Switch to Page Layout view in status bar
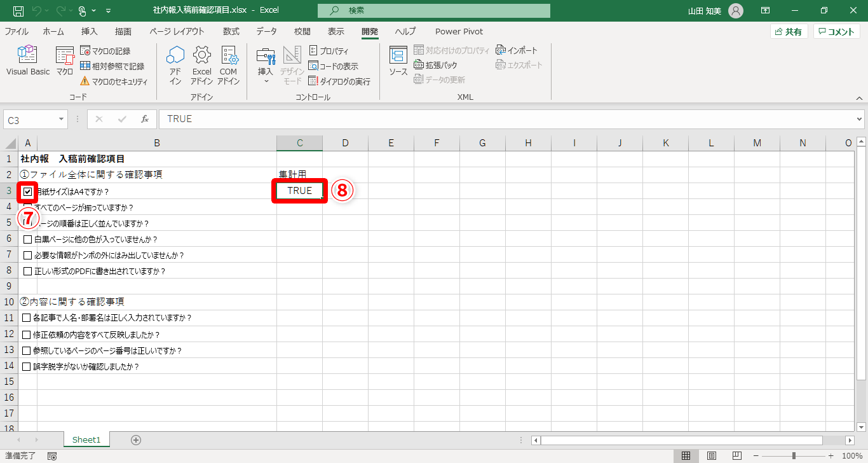The width and height of the screenshot is (868, 463). (x=712, y=456)
